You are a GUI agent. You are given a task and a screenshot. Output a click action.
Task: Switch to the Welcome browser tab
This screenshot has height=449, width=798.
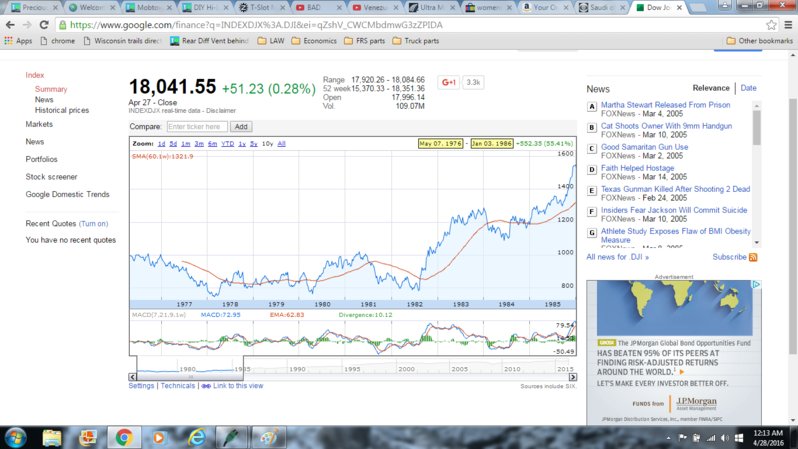pyautogui.click(x=92, y=8)
